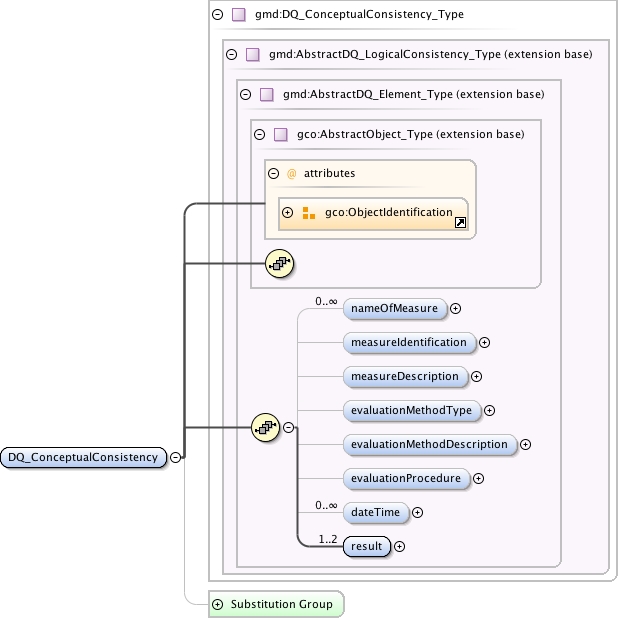This screenshot has width=619, height=621.
Task: Click the gmd:AbstractDQ_LogicalConsistency_Type square icon
Action: click(253, 54)
